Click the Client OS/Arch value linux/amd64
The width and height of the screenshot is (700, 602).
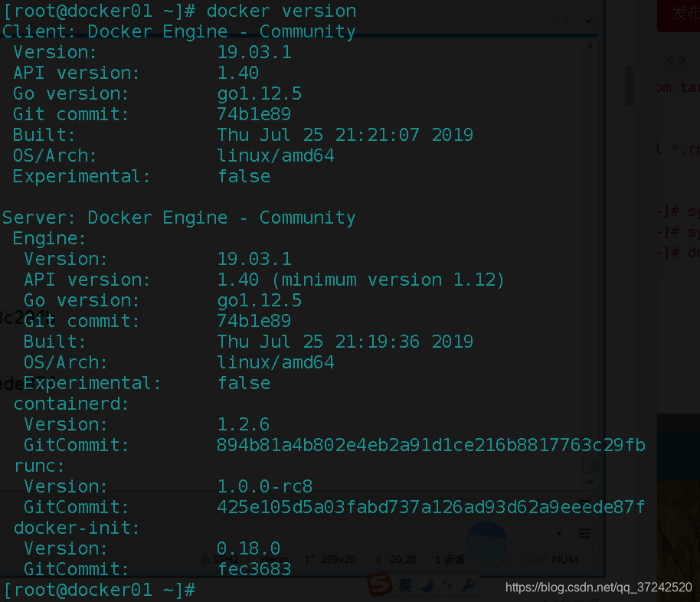click(x=276, y=155)
